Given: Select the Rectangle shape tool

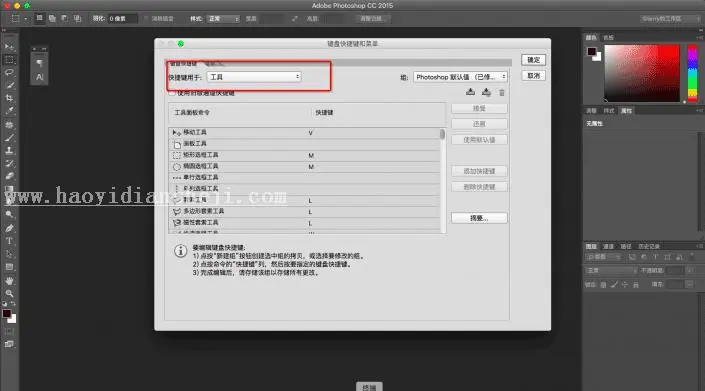Looking at the screenshot, I should pos(9,267).
